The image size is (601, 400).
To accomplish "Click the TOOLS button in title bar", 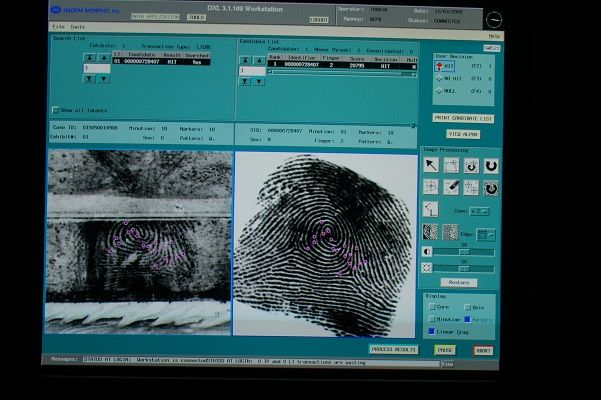I will click(196, 17).
